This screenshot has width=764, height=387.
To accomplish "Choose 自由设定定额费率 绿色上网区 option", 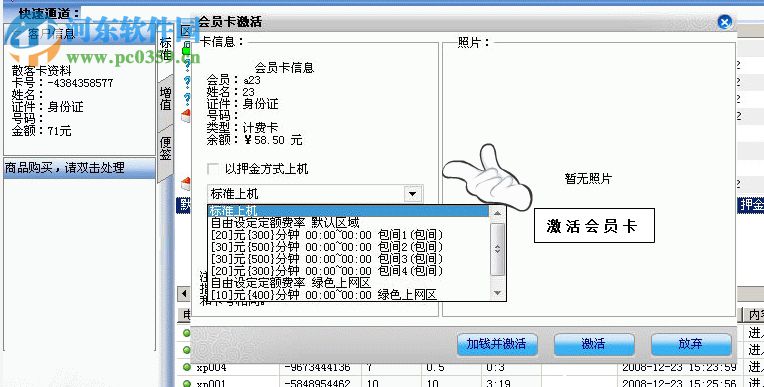I will [348, 283].
